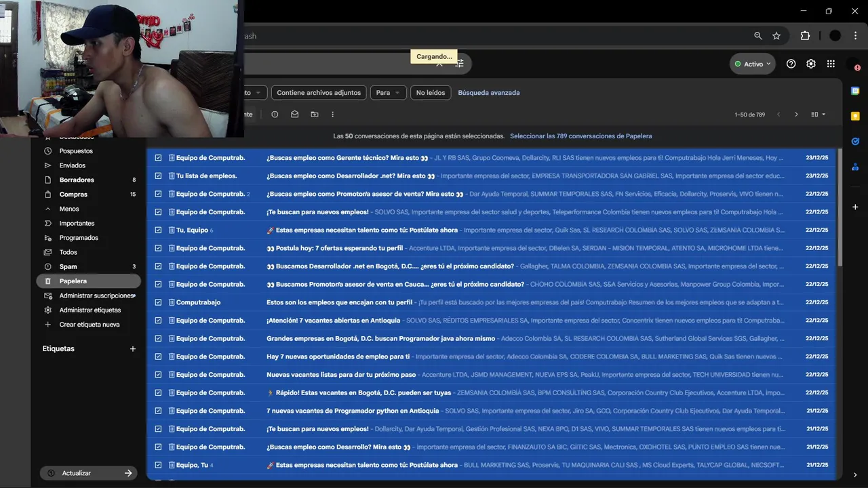Restore the Chrome window size
Image resolution: width=868 pixels, height=488 pixels.
(829, 11)
